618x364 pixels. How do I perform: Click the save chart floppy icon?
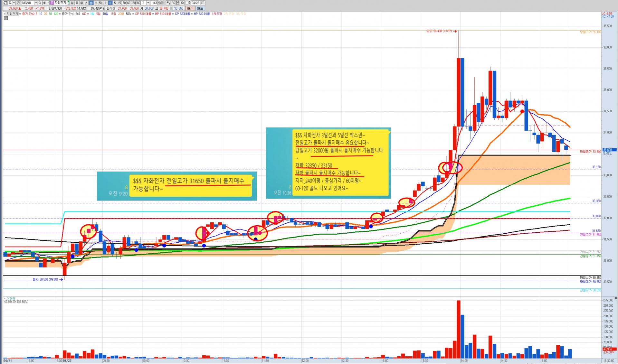(x=177, y=3)
